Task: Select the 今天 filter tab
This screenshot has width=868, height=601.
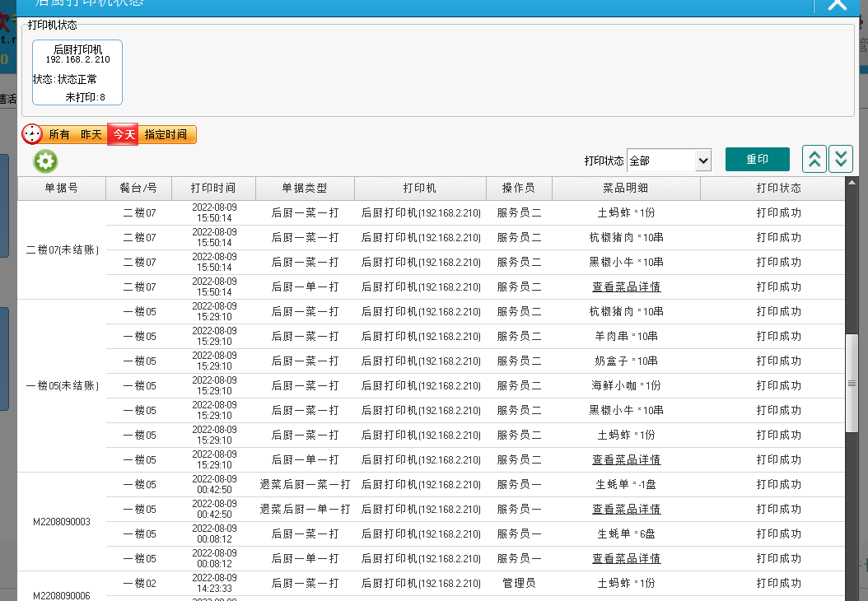Action: [x=124, y=134]
